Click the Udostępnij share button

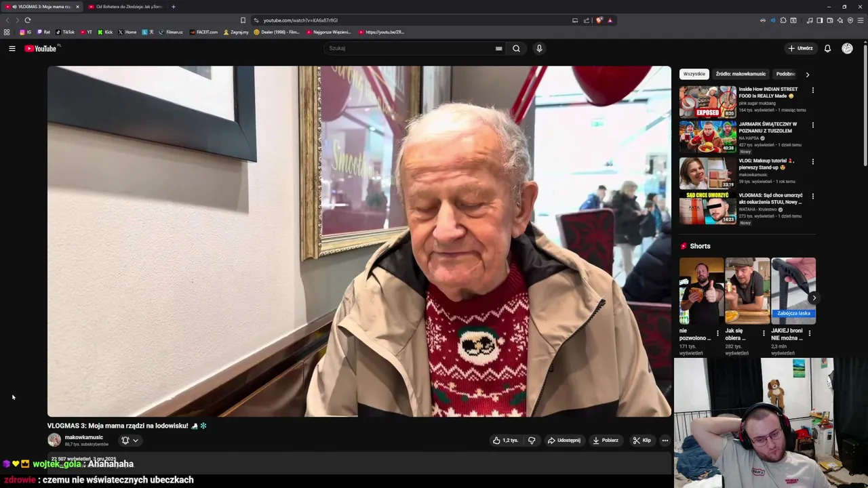click(x=564, y=441)
